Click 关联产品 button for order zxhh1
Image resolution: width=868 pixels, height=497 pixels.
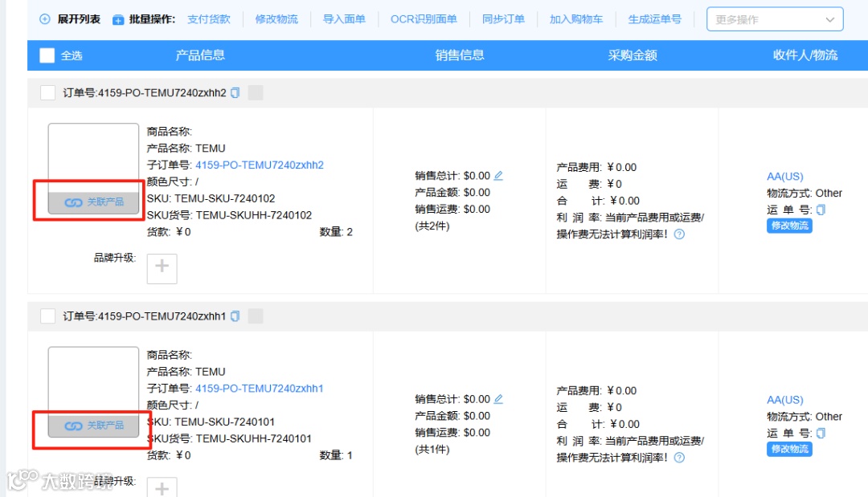click(93, 426)
